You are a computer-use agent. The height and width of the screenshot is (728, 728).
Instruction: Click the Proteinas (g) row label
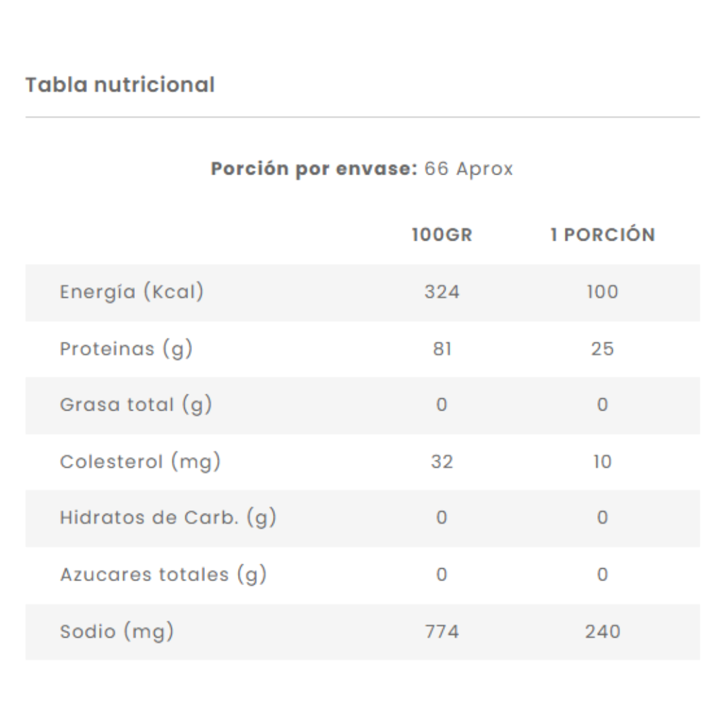coord(126,349)
